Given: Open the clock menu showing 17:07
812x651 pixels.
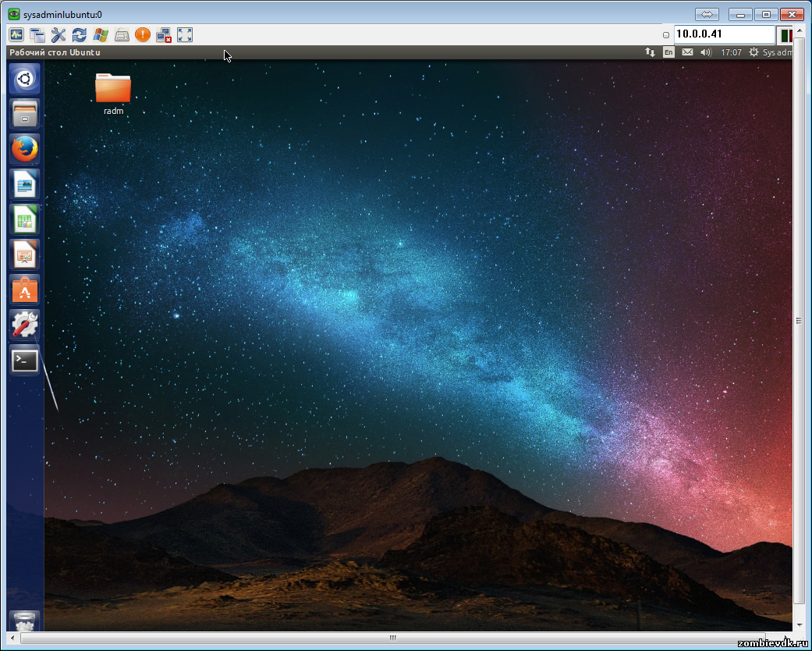Looking at the screenshot, I should tap(731, 52).
